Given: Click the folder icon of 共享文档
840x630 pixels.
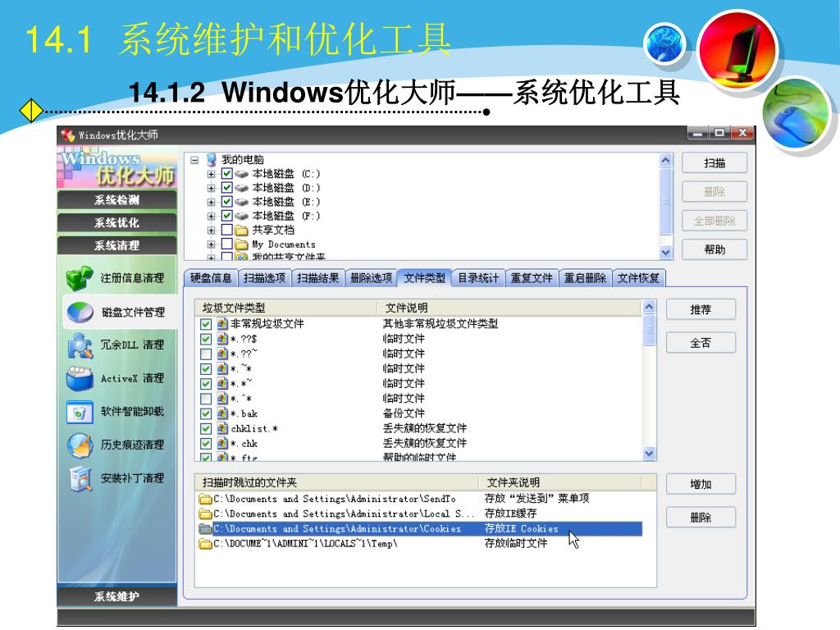Looking at the screenshot, I should (242, 231).
